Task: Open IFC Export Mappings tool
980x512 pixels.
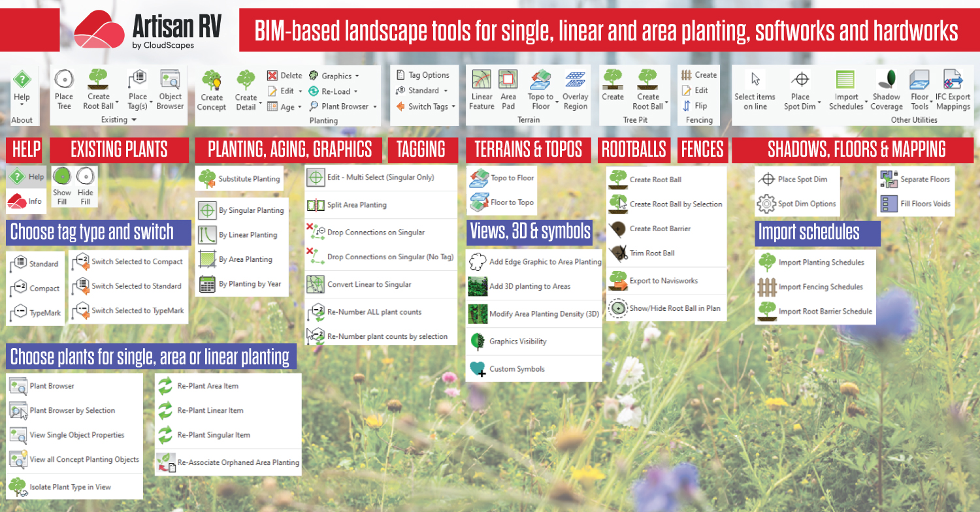Action: (953, 89)
